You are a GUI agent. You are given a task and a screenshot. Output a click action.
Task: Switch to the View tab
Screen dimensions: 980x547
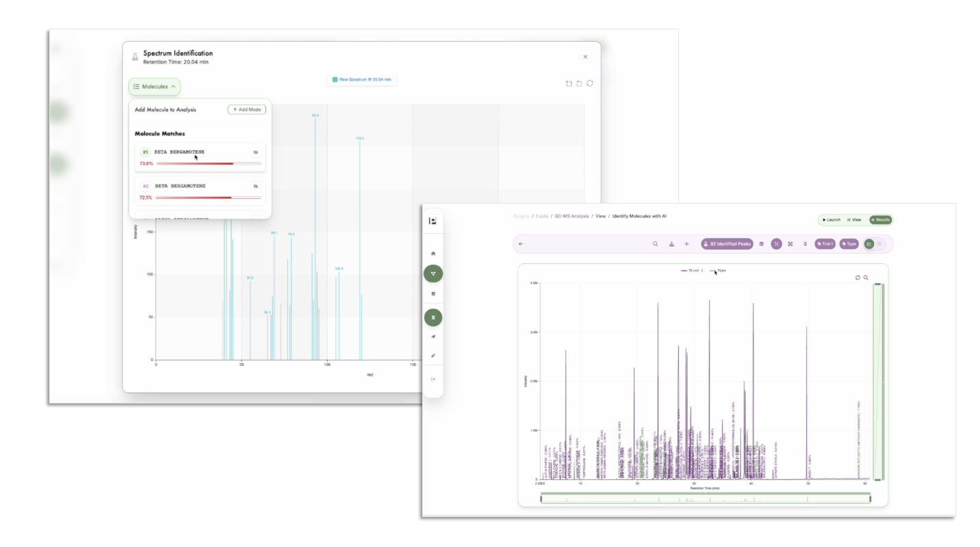854,220
